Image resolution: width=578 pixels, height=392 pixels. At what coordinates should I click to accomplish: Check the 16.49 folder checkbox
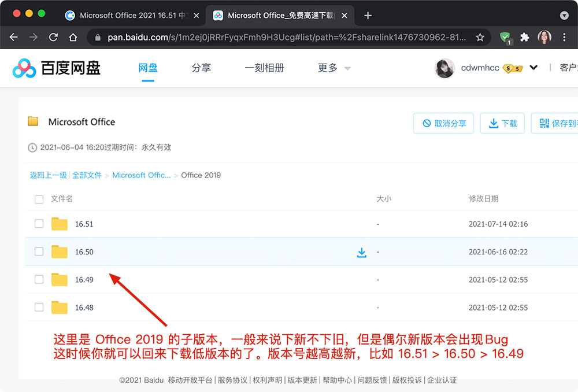[x=39, y=279]
